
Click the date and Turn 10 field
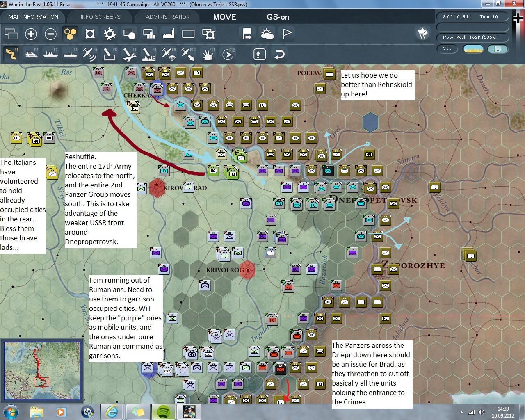472,17
